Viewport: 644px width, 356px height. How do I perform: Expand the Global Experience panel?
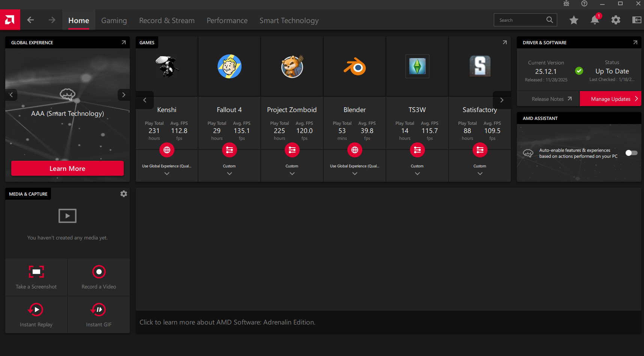click(x=124, y=42)
